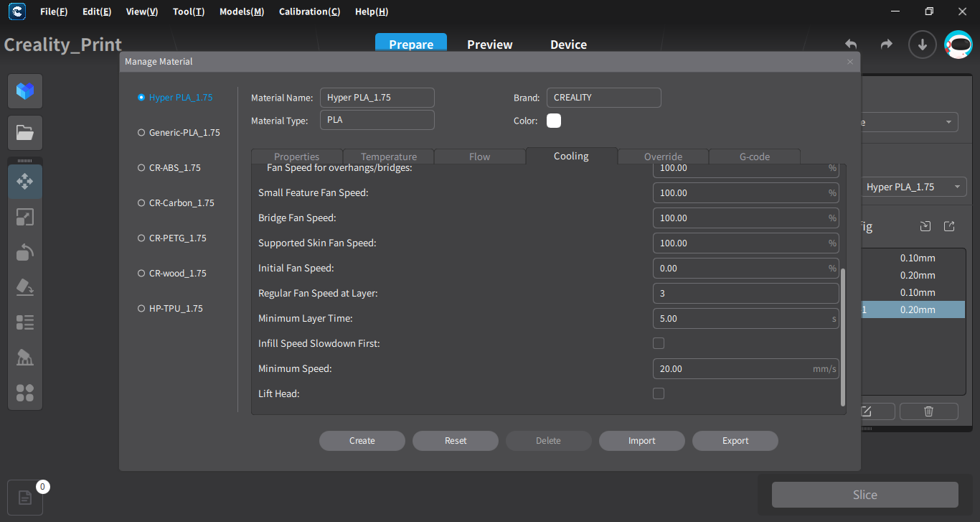980x522 pixels.
Task: Open the Calibration menu
Action: tap(309, 11)
